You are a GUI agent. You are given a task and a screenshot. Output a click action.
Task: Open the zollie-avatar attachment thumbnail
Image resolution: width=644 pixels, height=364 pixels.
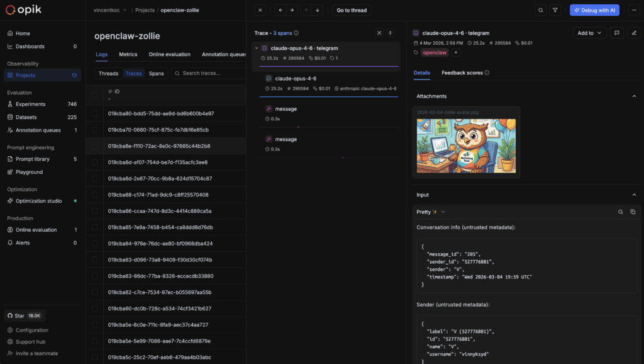pyautogui.click(x=466, y=145)
